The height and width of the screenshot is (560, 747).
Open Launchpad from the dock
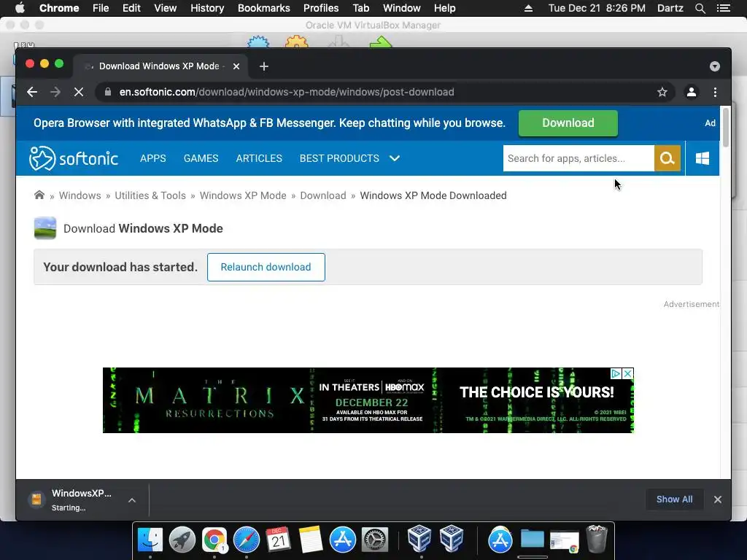182,540
